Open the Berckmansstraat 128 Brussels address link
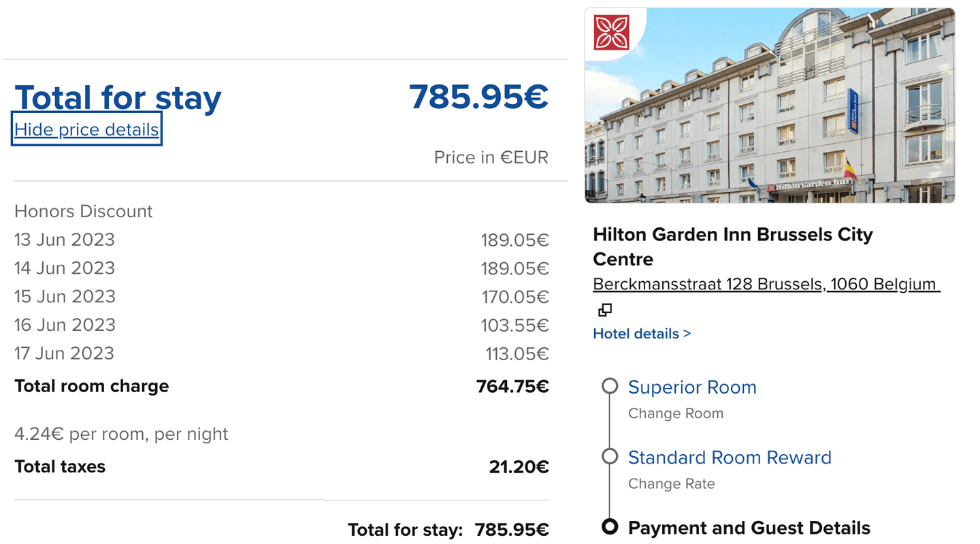The height and width of the screenshot is (544, 980). coord(766,284)
